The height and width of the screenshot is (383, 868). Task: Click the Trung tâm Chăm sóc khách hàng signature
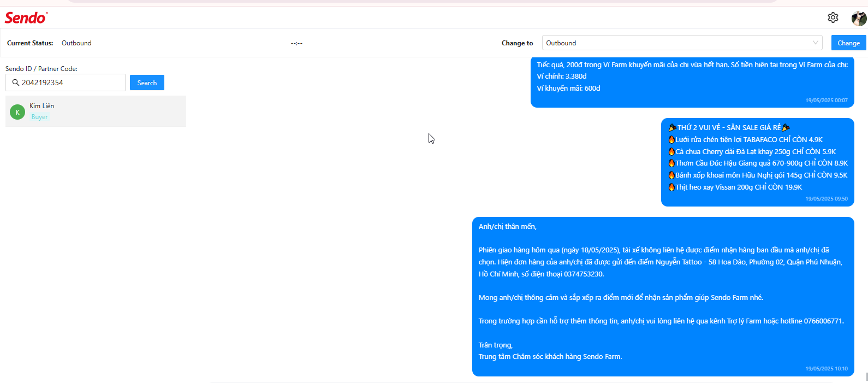click(550, 356)
